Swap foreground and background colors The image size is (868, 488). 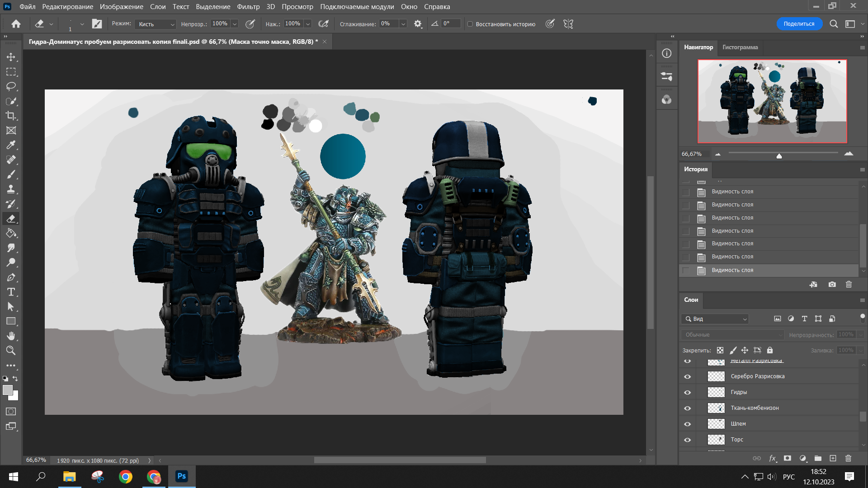coord(15,379)
